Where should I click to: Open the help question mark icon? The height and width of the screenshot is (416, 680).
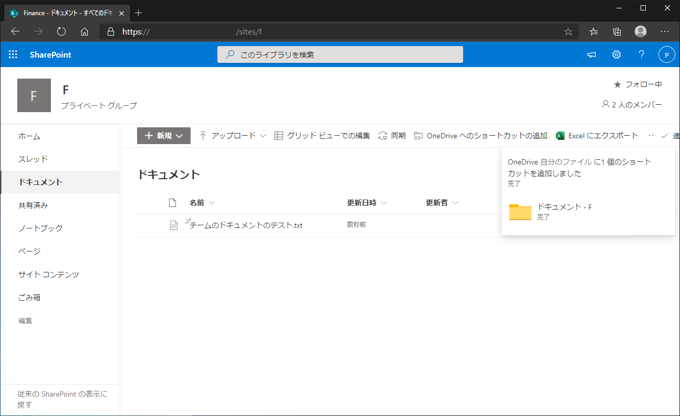pos(641,55)
